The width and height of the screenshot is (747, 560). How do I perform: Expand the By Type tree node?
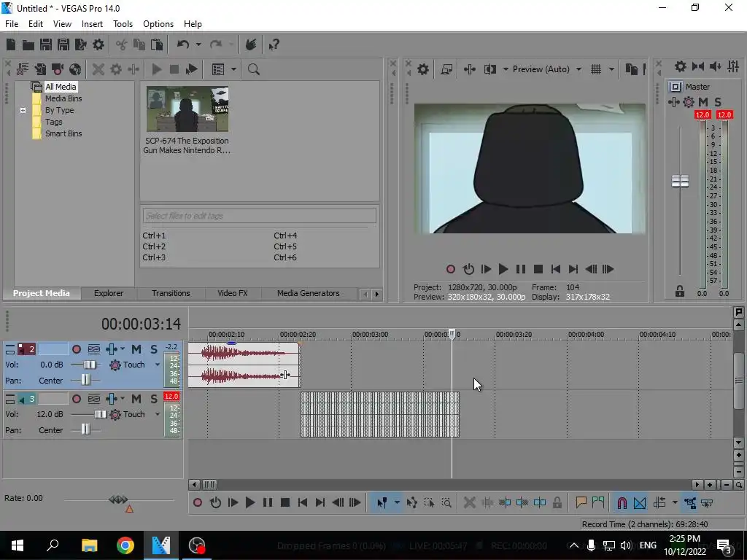coord(23,111)
